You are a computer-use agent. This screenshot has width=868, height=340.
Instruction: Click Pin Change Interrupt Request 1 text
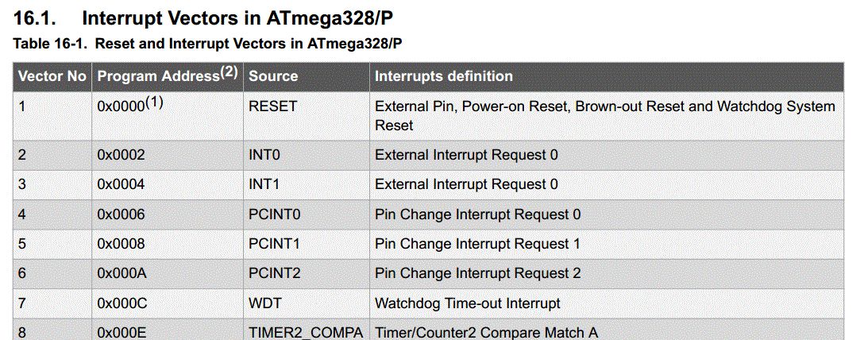[477, 244]
